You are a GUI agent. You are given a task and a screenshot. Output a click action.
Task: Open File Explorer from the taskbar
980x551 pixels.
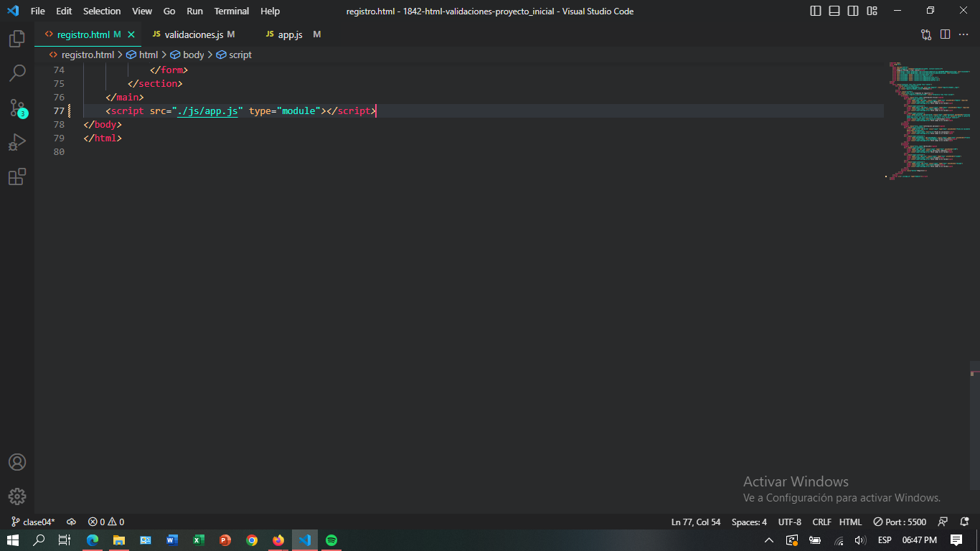click(119, 540)
